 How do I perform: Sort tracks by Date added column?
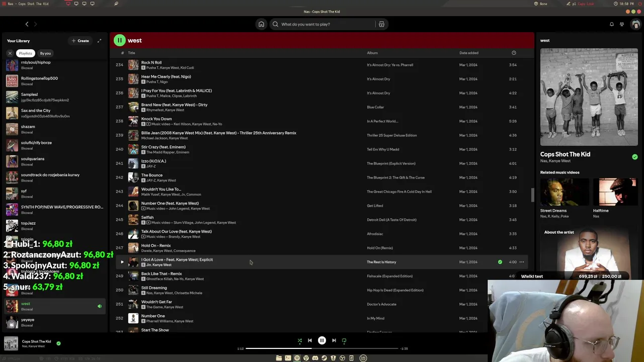(468, 53)
